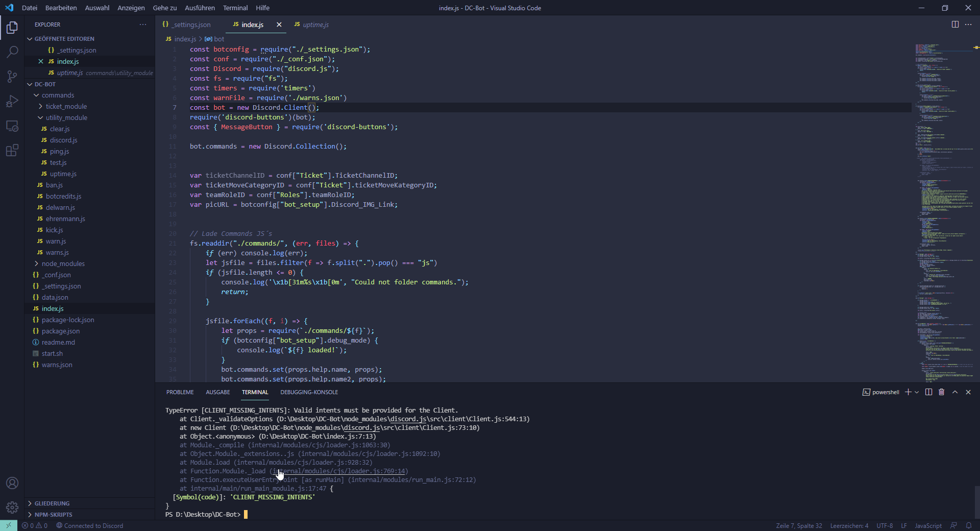The height and width of the screenshot is (531, 980).
Task: Expand the node_modules folder
Action: pyautogui.click(x=63, y=263)
